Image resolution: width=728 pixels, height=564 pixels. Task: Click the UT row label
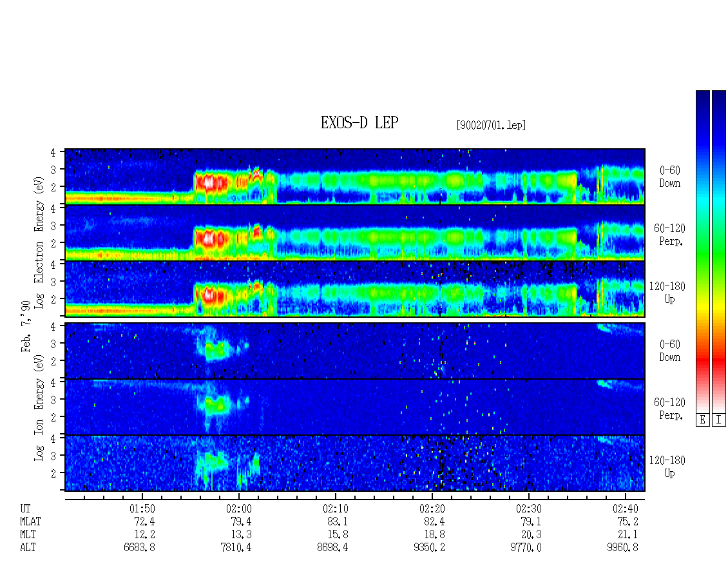click(25, 509)
